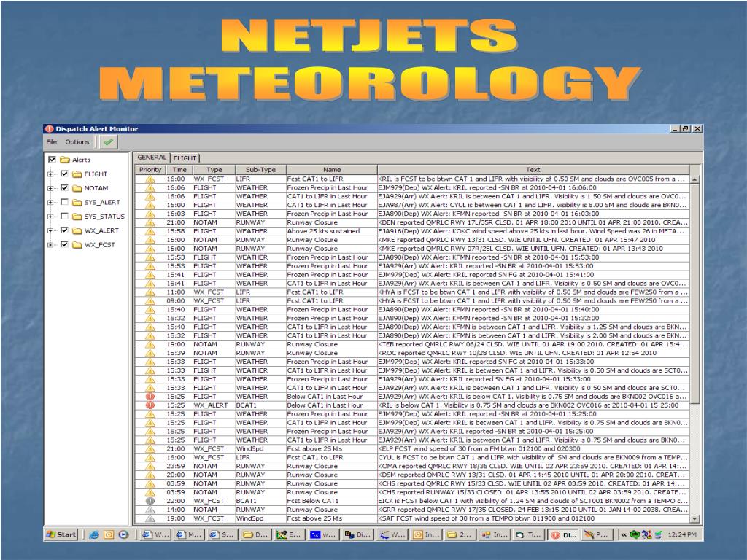The height and width of the screenshot is (560, 747).
Task: Open the Windows Start menu
Action: [x=61, y=534]
